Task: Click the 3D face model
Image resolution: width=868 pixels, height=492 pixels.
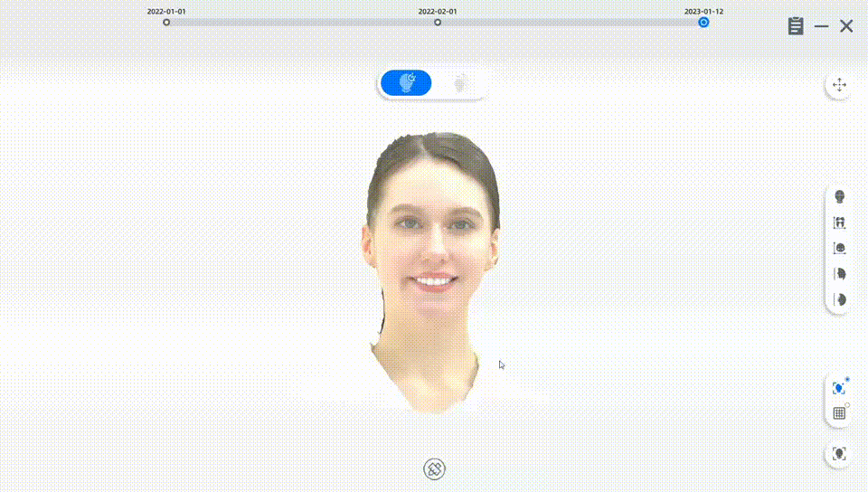Action: click(x=433, y=272)
